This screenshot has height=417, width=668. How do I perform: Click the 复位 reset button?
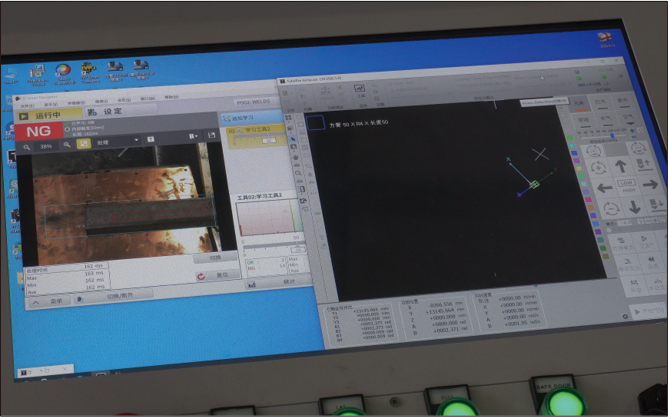pos(218,275)
